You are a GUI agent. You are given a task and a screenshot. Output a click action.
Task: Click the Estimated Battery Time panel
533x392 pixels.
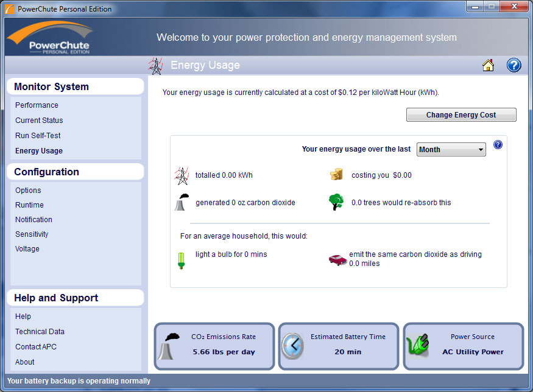339,346
